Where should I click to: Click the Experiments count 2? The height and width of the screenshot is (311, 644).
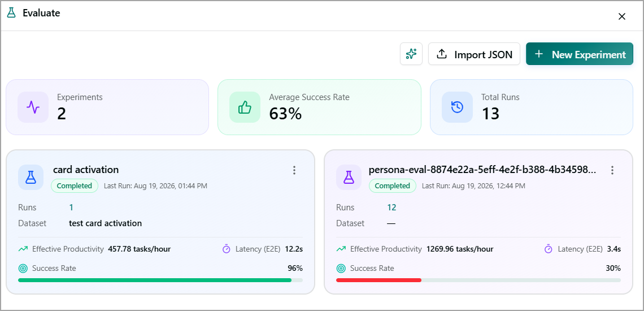[62, 114]
